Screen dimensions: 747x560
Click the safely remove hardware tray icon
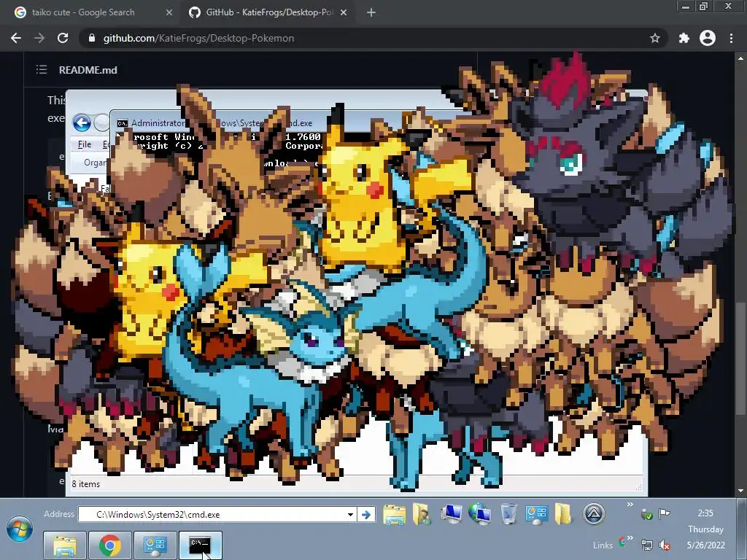646,514
